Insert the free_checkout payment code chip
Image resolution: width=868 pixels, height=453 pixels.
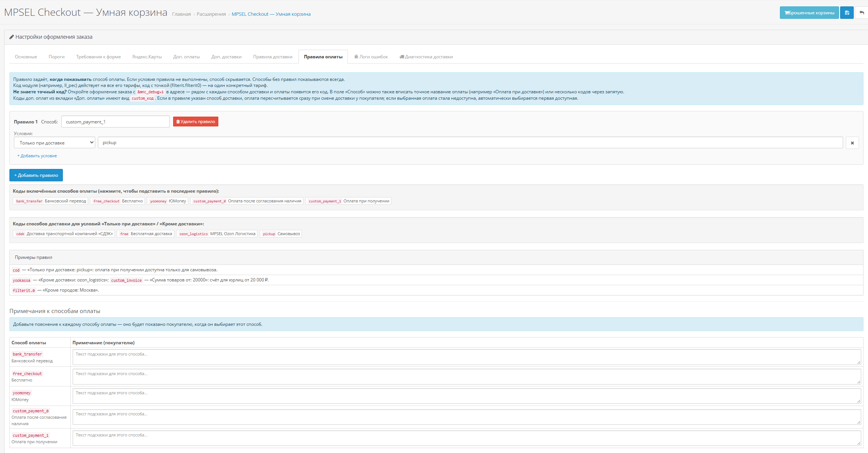click(x=117, y=201)
